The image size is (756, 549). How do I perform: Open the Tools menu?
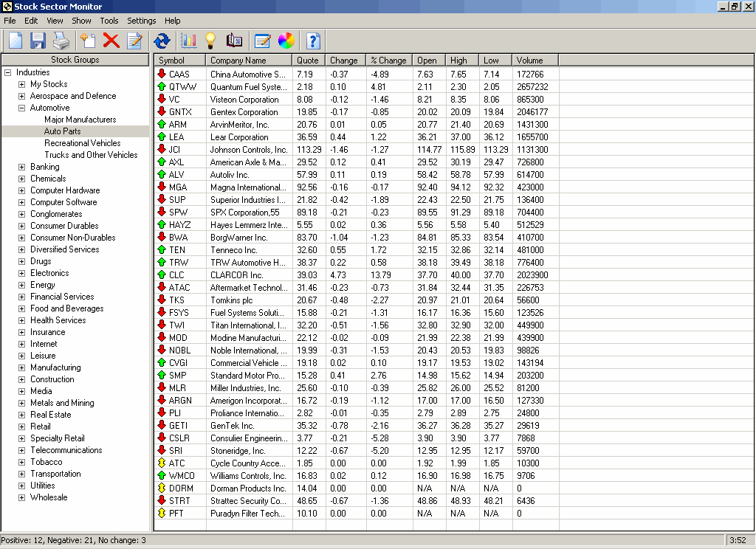click(109, 21)
